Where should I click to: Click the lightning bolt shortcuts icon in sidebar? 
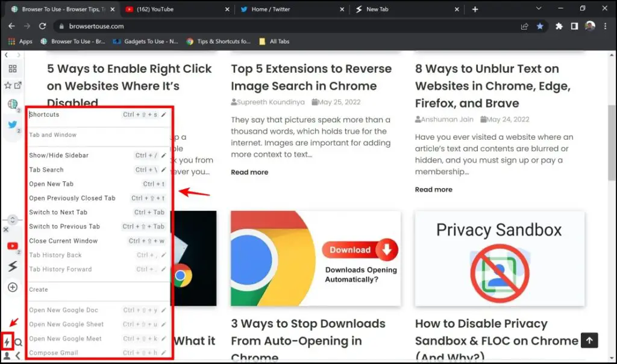(x=7, y=341)
